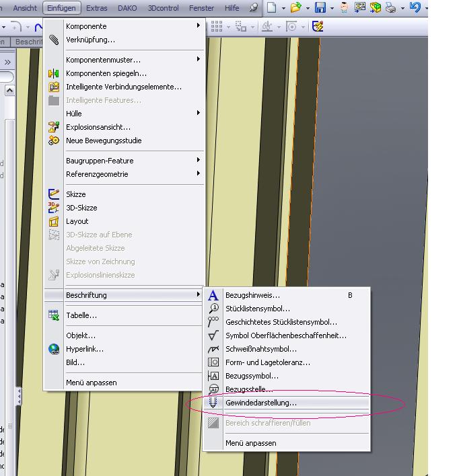Open the Hilfe menu
Screen dimensions: 459x476
(232, 8)
